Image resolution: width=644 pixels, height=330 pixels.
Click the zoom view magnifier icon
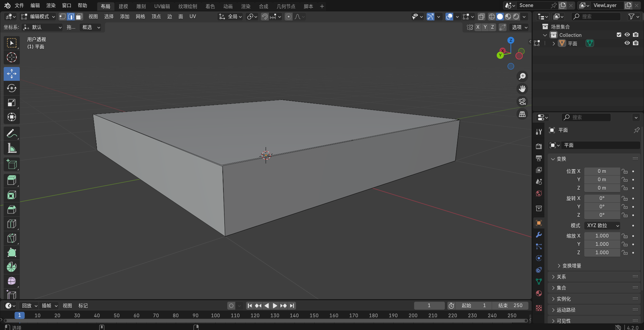[522, 76]
